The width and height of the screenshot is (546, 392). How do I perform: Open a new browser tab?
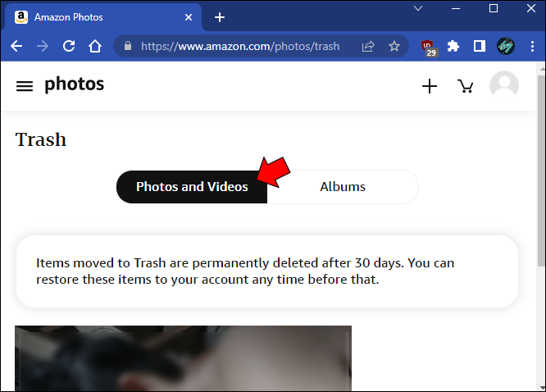point(220,17)
